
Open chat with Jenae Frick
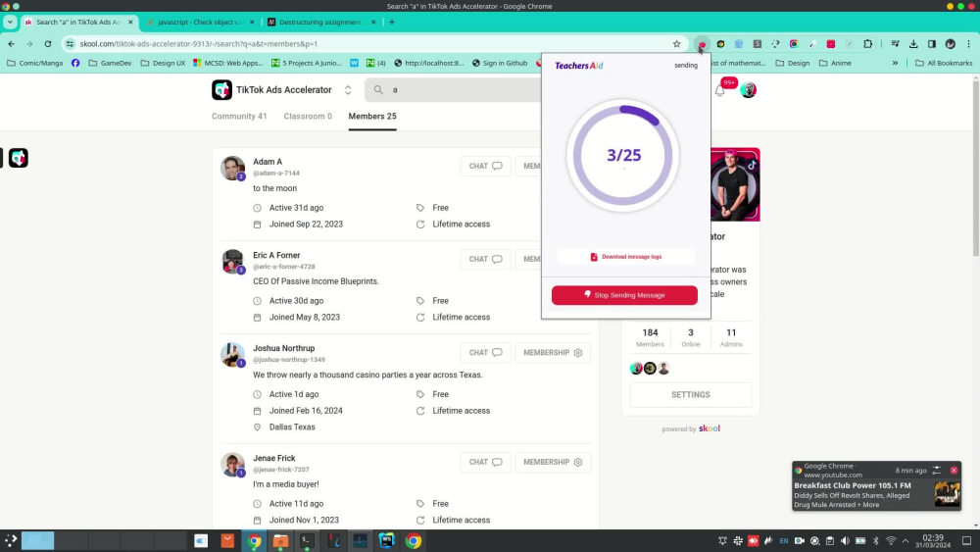486,462
